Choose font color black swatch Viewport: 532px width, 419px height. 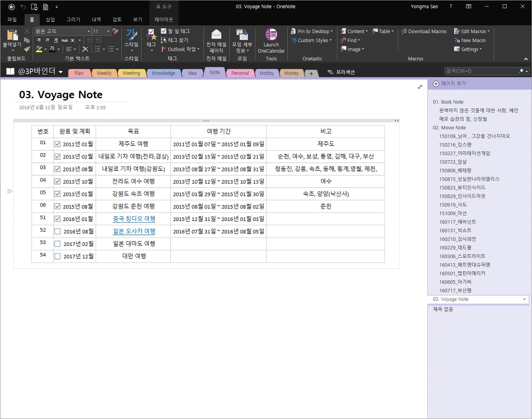pos(52,49)
